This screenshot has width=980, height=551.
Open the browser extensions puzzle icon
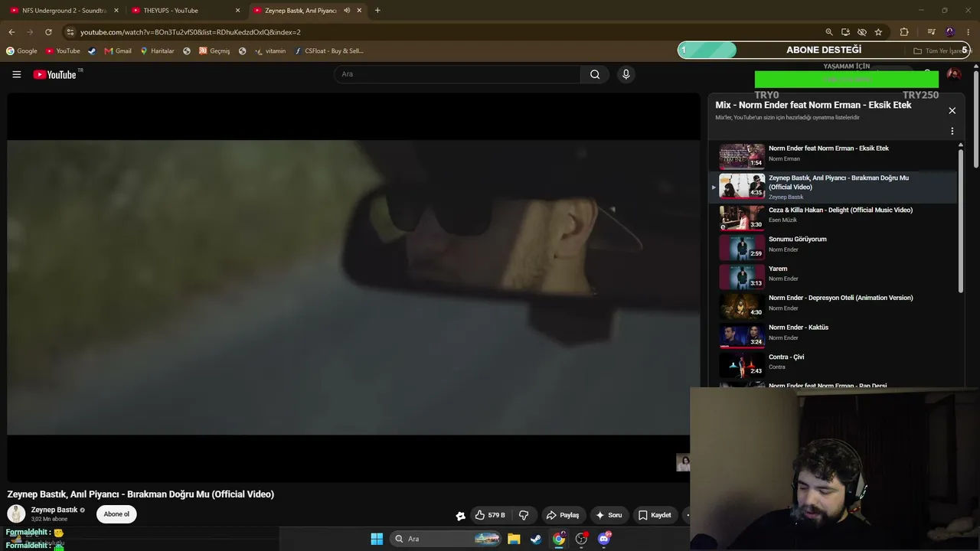click(x=904, y=32)
